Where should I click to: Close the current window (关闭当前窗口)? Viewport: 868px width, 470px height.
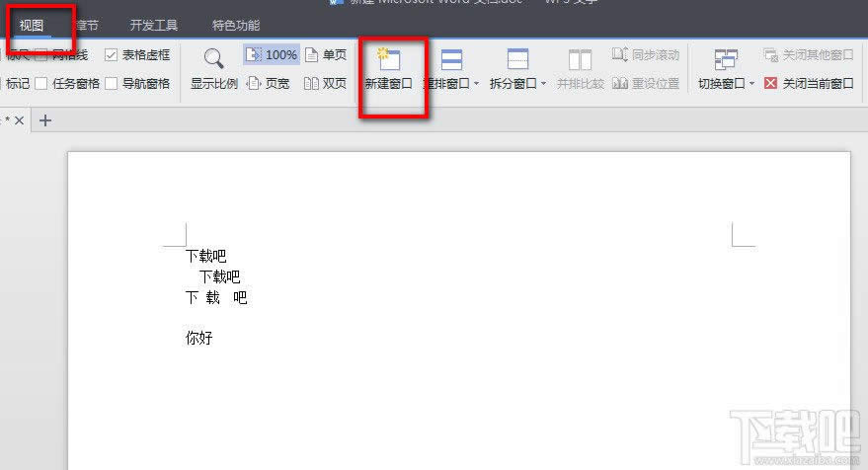(x=809, y=84)
